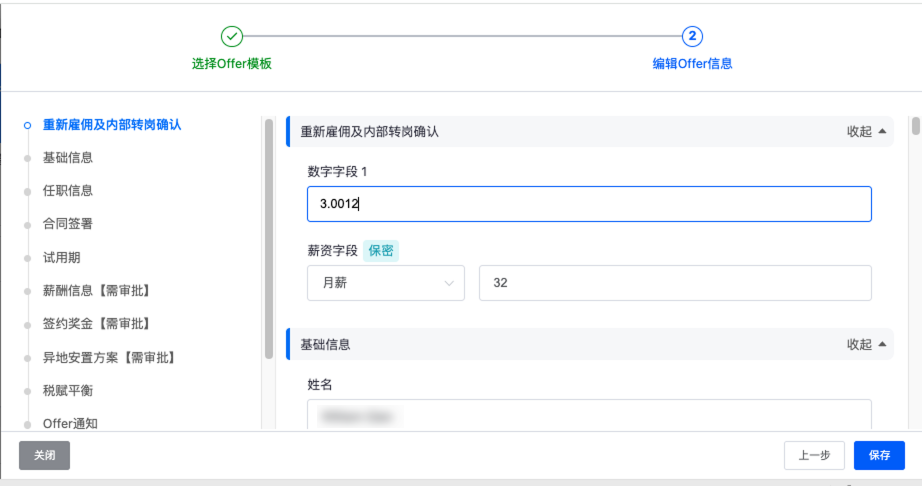Collapse the 重新雇佣及内部转岗确认 section
The height and width of the screenshot is (486, 922).
[x=866, y=132]
